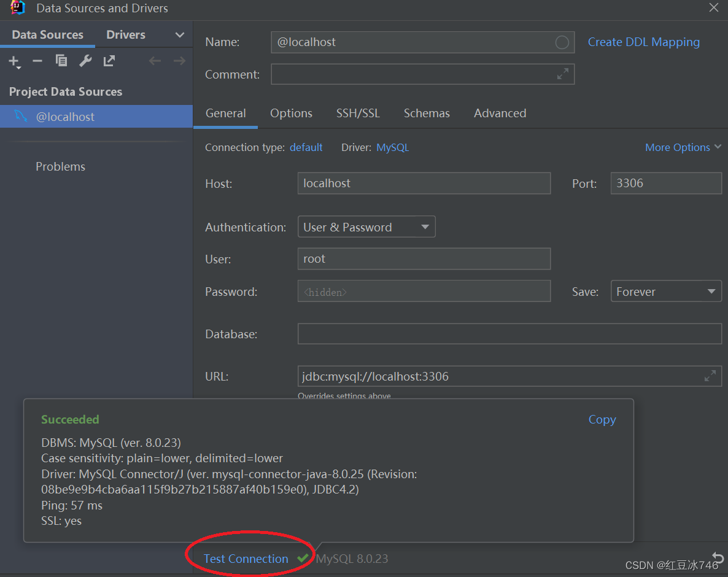This screenshot has height=577, width=728.
Task: Click the User field containing root
Action: pos(424,259)
